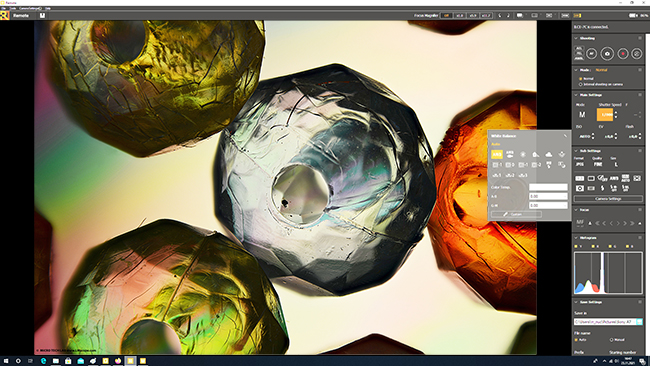Screen dimensions: 650x366
Task: Collapse the Focus panel
Action: (x=576, y=210)
